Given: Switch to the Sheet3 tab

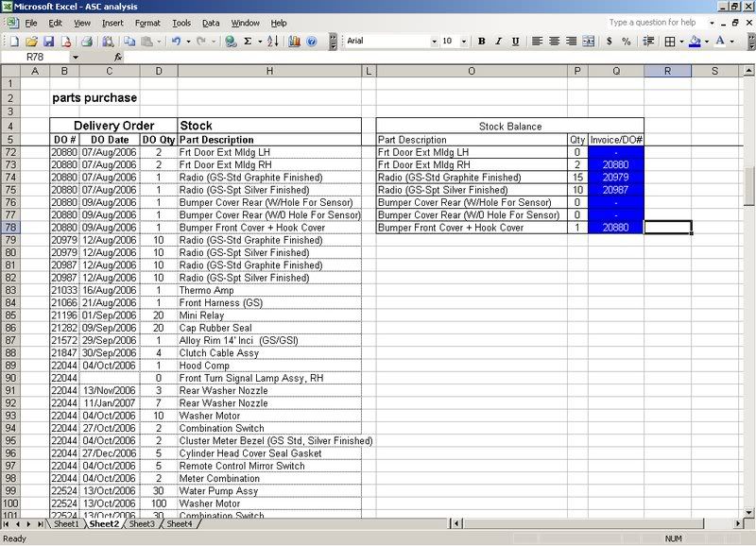Looking at the screenshot, I should coord(141,523).
